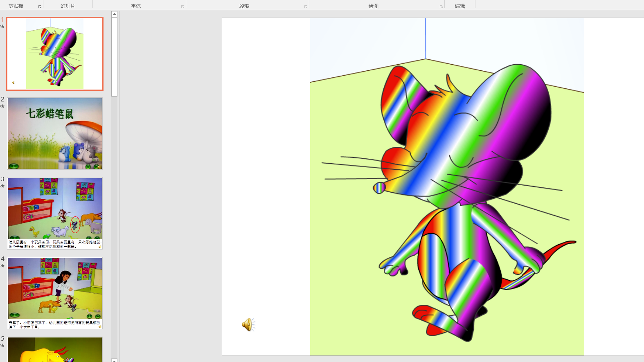Click the animation star beside slide 1
The height and width of the screenshot is (362, 644).
coord(2,27)
